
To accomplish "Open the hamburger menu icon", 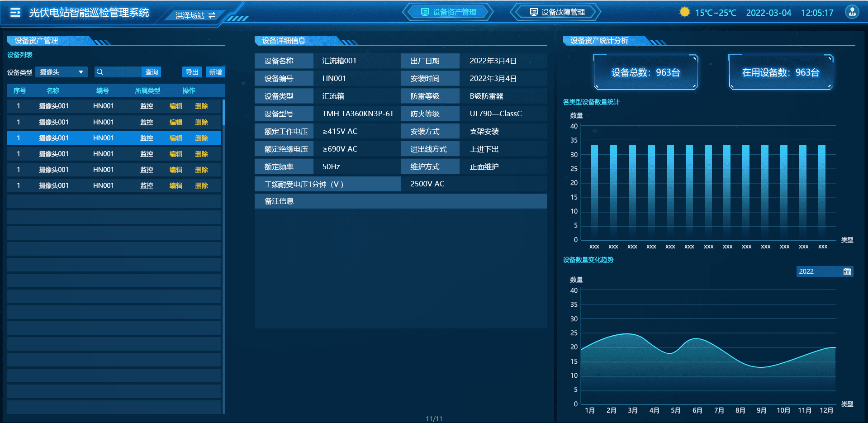I will click(15, 13).
